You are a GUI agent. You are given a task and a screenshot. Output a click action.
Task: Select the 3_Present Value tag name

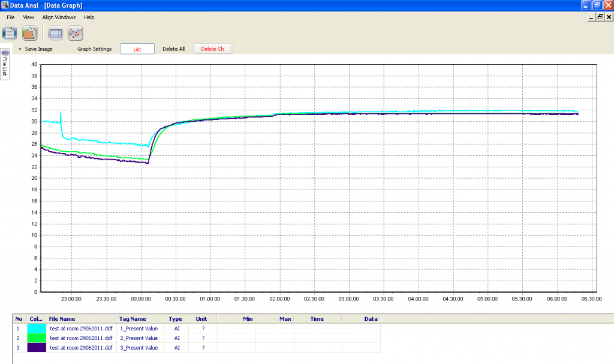click(x=139, y=348)
